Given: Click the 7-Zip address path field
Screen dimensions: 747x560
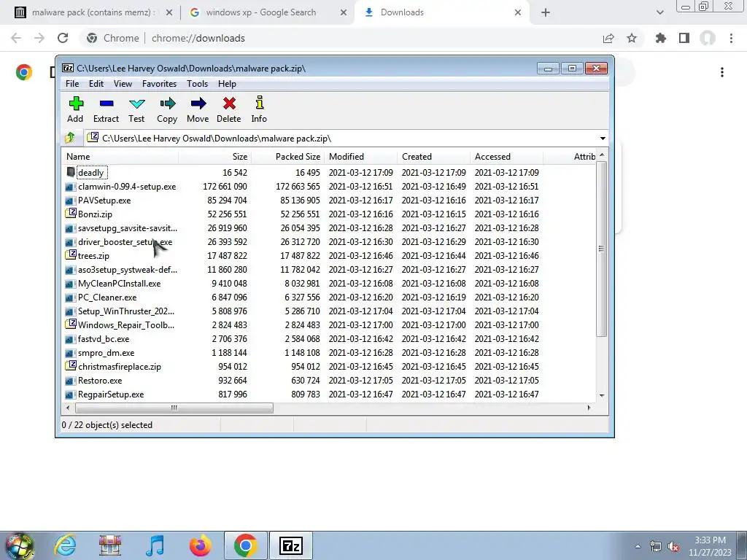Looking at the screenshot, I should [342, 138].
